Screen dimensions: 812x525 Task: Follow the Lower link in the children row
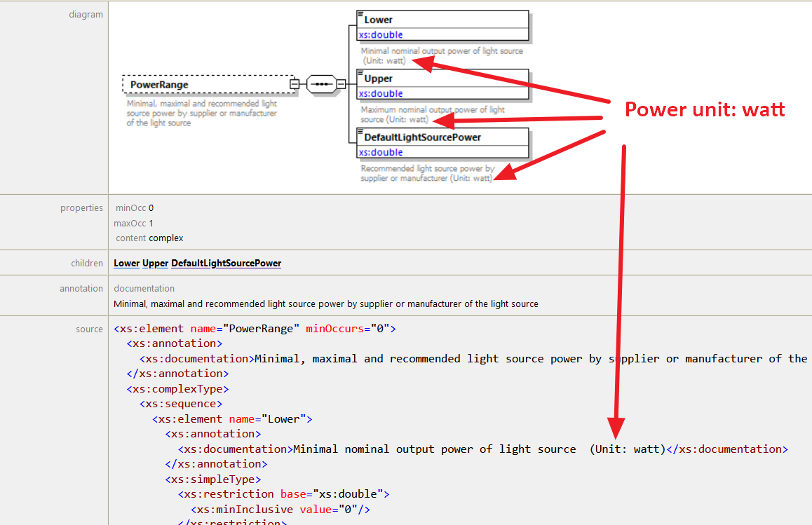tap(127, 263)
